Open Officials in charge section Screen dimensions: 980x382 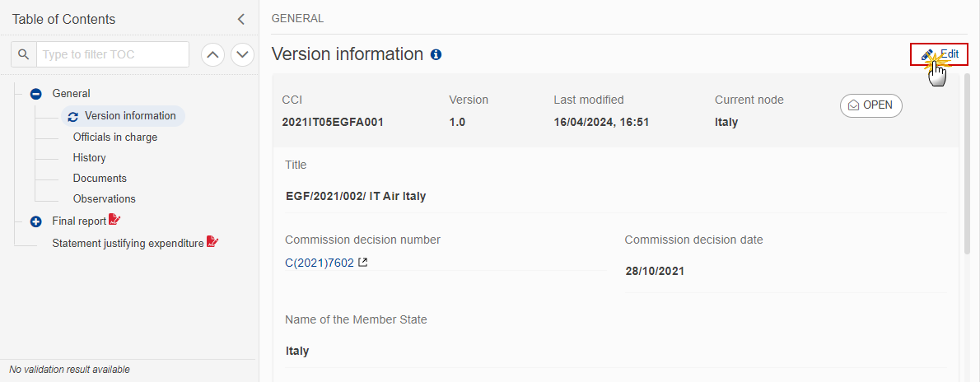[115, 137]
